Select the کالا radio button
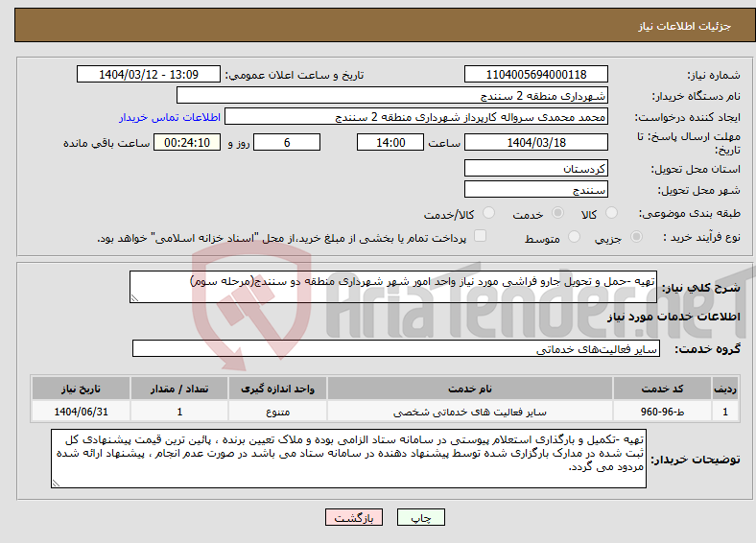This screenshot has width=756, height=543. point(611,213)
